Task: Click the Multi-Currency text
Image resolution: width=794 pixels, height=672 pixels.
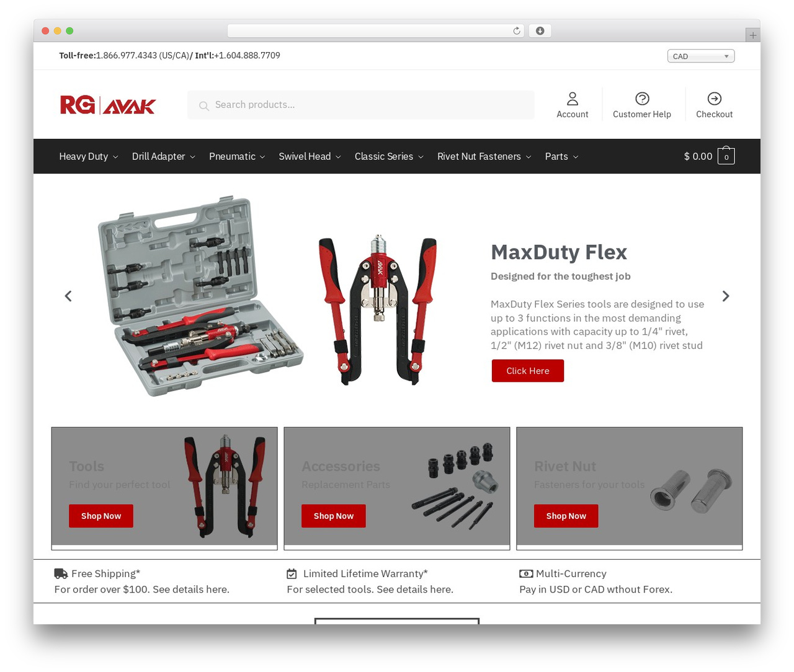Action: pyautogui.click(x=571, y=573)
